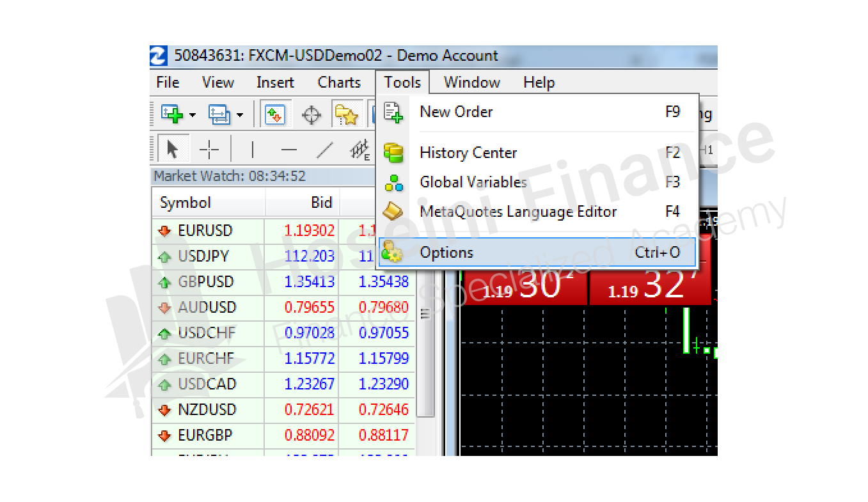Select the EURCHF symbol row
Viewport: 868px width, 502px height.
283,359
